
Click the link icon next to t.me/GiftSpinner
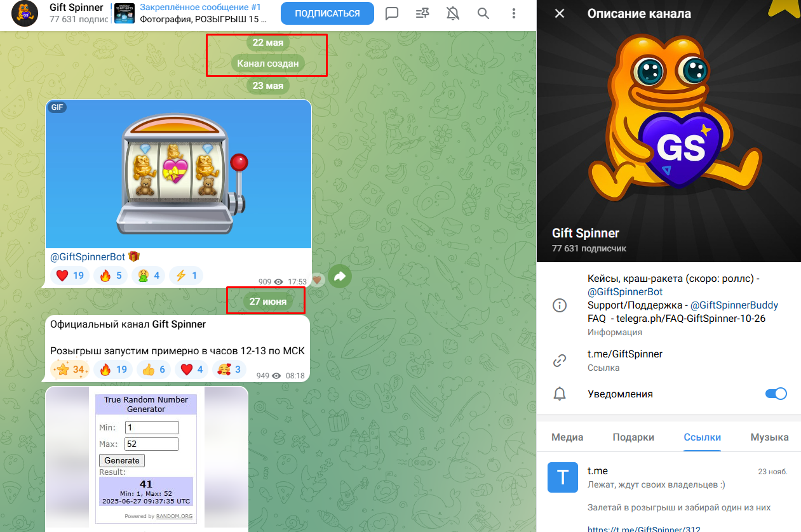560,361
